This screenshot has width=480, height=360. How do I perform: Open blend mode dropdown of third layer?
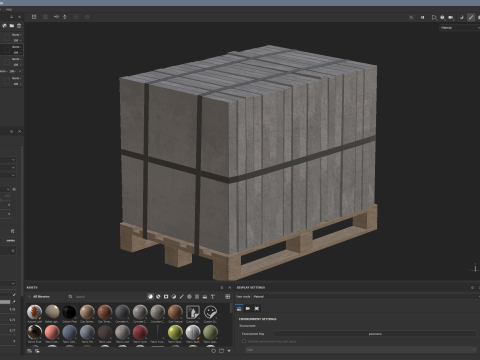16,59
